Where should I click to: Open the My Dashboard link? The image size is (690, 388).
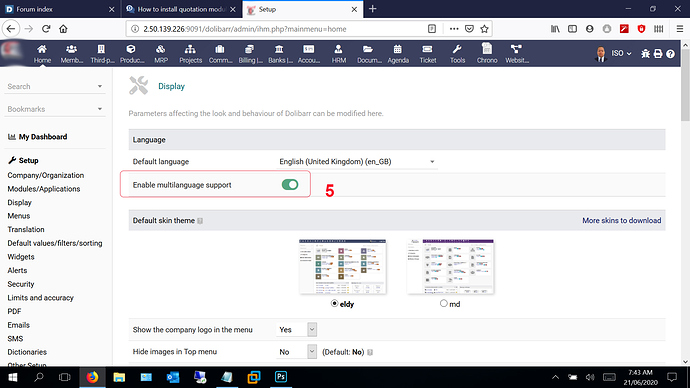click(43, 137)
